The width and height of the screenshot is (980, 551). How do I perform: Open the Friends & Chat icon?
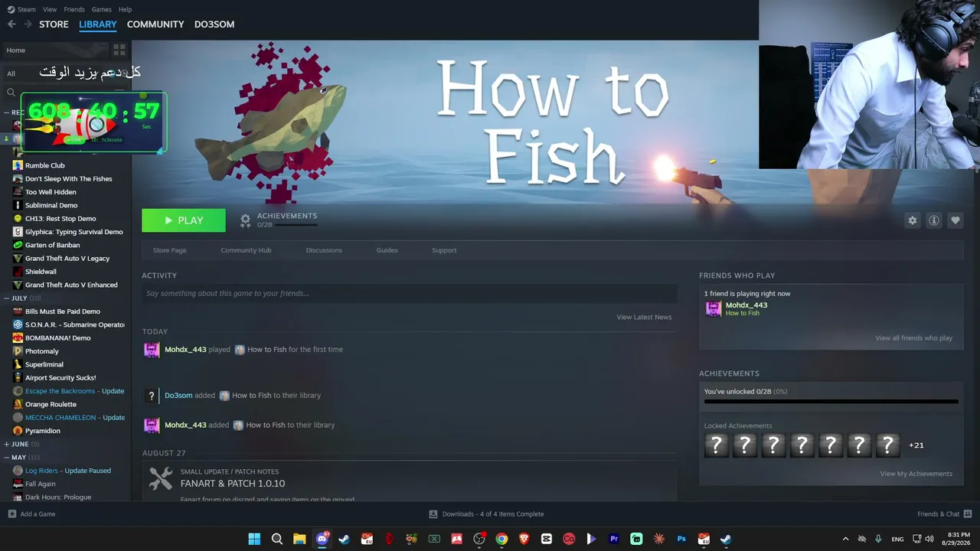967,514
